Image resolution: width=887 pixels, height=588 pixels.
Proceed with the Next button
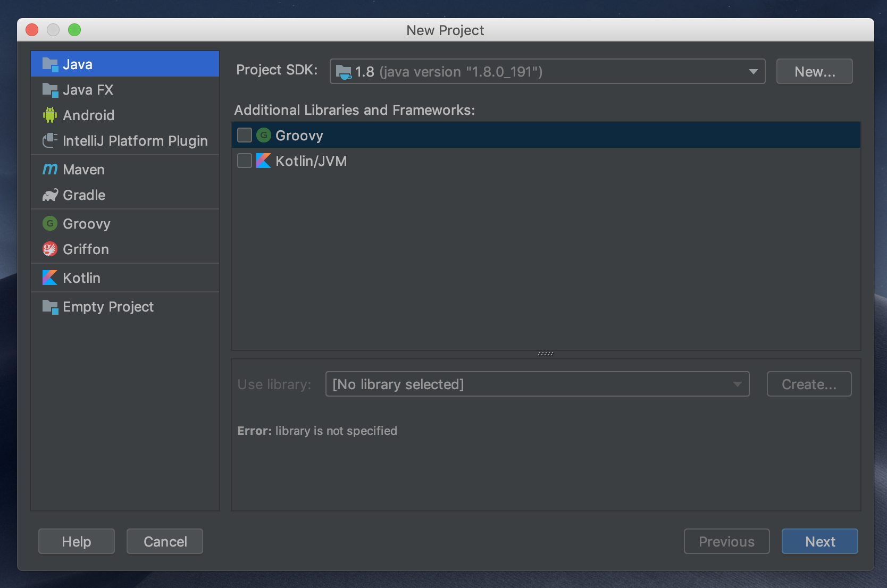click(x=819, y=541)
